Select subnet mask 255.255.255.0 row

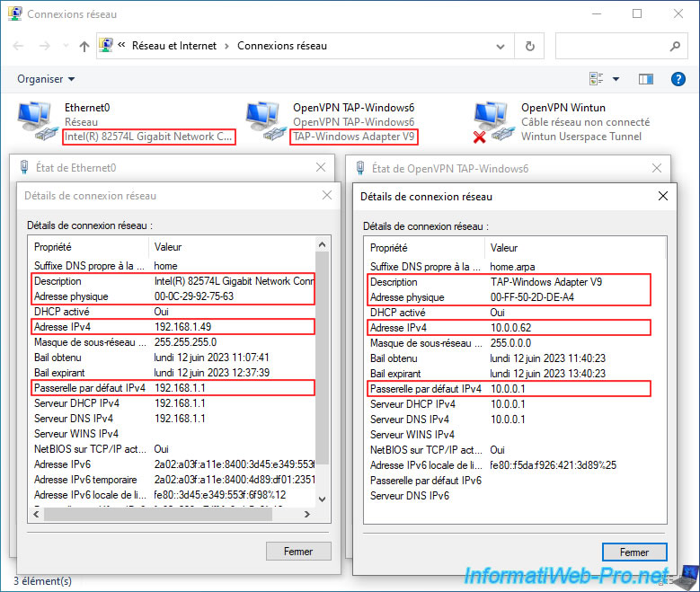tap(173, 342)
